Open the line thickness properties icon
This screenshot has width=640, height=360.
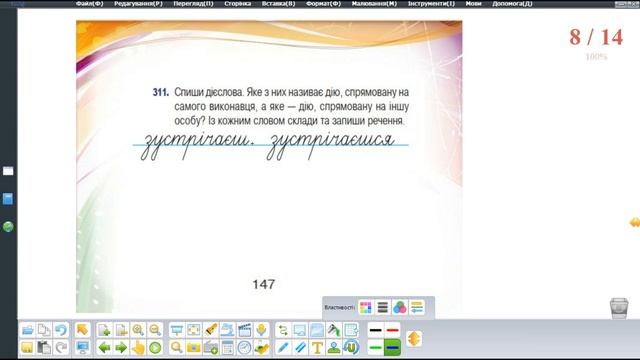pyautogui.click(x=383, y=307)
